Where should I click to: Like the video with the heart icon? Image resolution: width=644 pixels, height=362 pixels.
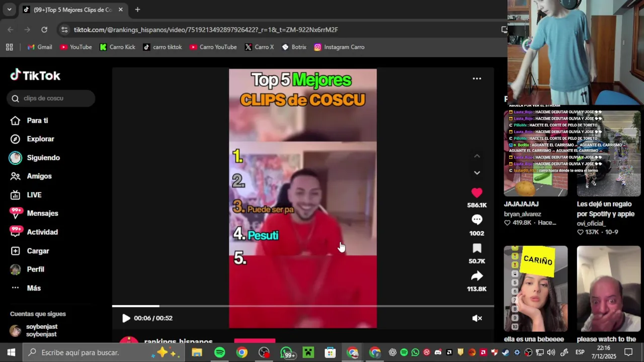pyautogui.click(x=476, y=193)
